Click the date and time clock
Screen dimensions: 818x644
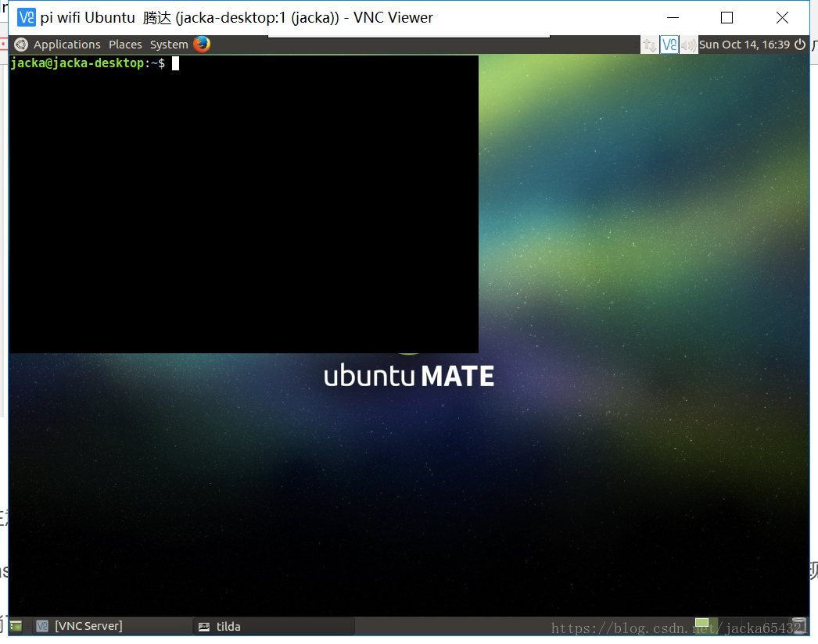pyautogui.click(x=744, y=45)
